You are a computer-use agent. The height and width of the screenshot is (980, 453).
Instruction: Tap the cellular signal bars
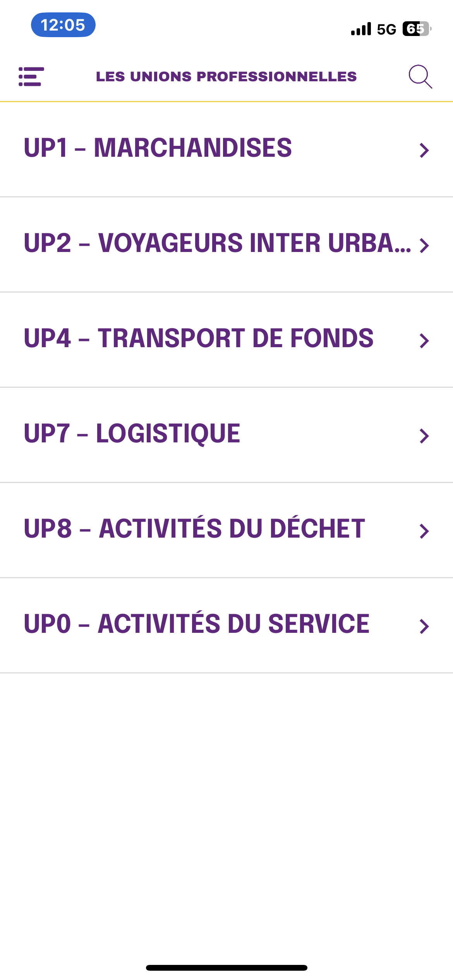click(x=361, y=29)
